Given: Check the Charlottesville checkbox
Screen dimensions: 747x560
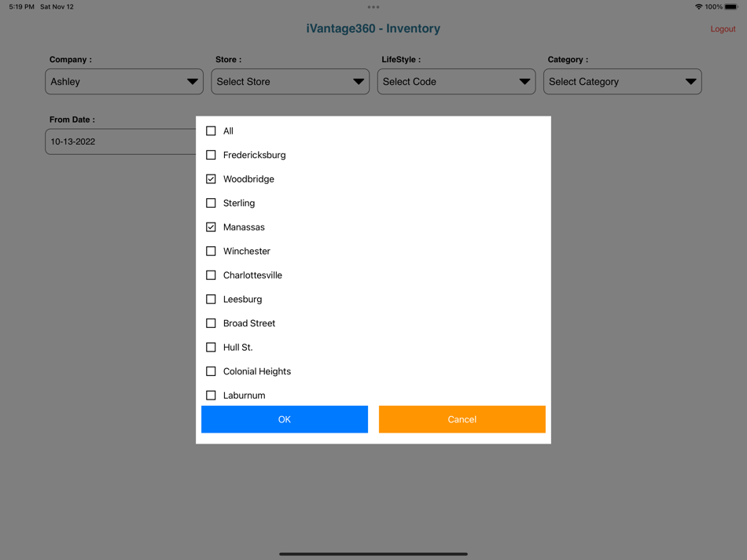Looking at the screenshot, I should (x=211, y=274).
